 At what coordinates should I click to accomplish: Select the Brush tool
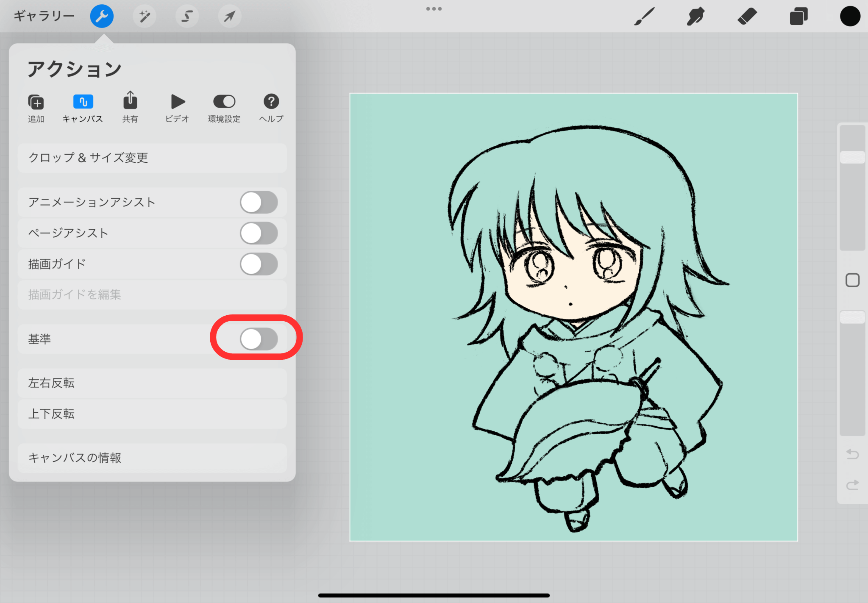coord(644,17)
